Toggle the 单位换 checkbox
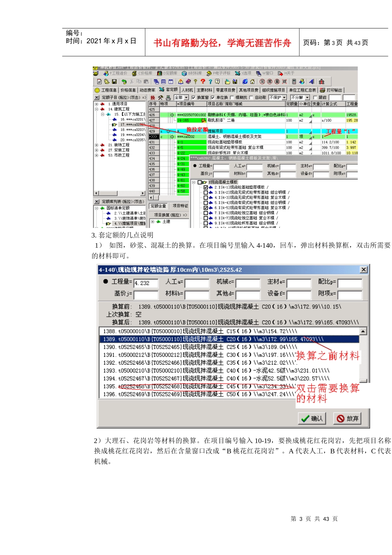The width and height of the screenshot is (392, 555). pyautogui.click(x=213, y=97)
